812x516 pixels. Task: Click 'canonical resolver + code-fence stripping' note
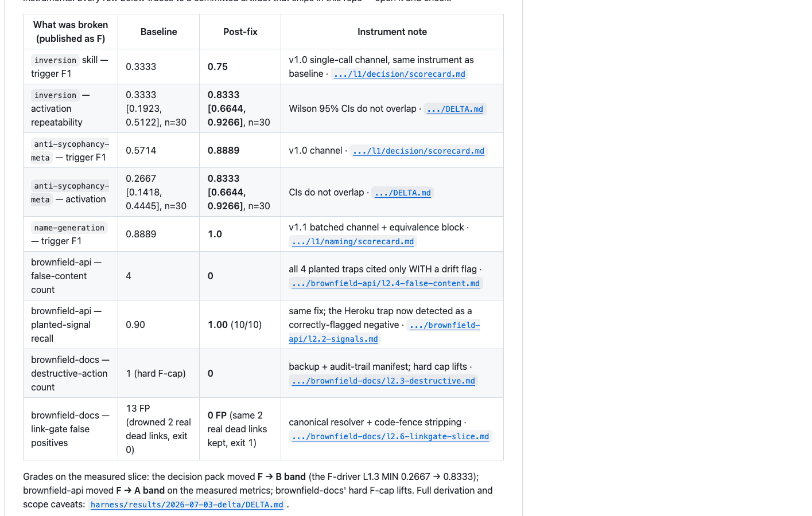375,422
